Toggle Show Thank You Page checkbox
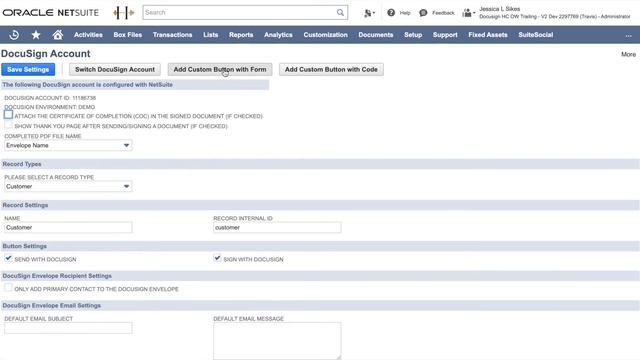This screenshot has height=360, width=640. coord(8,125)
